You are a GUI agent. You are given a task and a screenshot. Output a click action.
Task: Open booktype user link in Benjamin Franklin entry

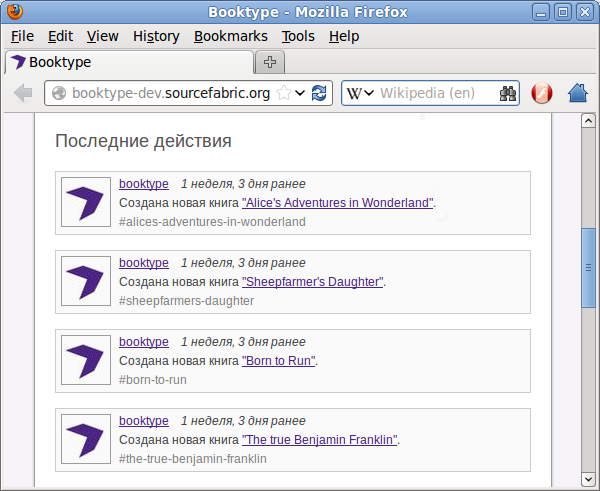(143, 421)
